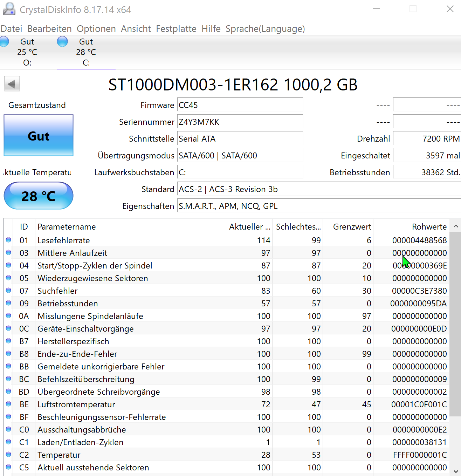Click scrollbar down arrow in SMART list
461x476 pixels.
455,471
